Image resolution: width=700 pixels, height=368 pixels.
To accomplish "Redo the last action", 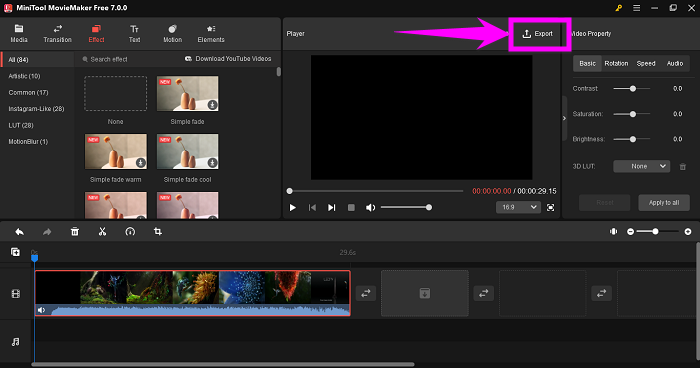I will point(47,231).
